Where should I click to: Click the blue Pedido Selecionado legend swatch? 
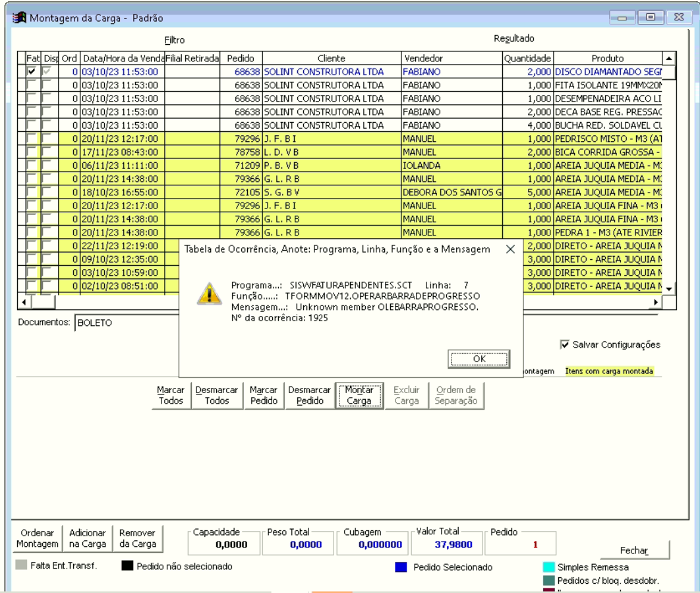point(400,567)
